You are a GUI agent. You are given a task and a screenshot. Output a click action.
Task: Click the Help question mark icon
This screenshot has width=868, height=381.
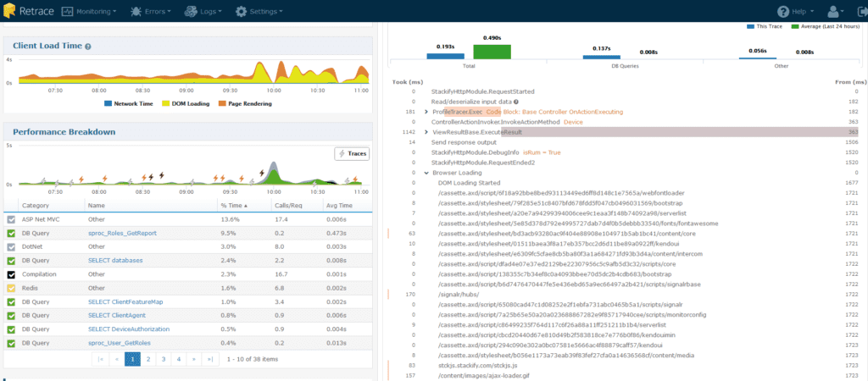(x=782, y=11)
